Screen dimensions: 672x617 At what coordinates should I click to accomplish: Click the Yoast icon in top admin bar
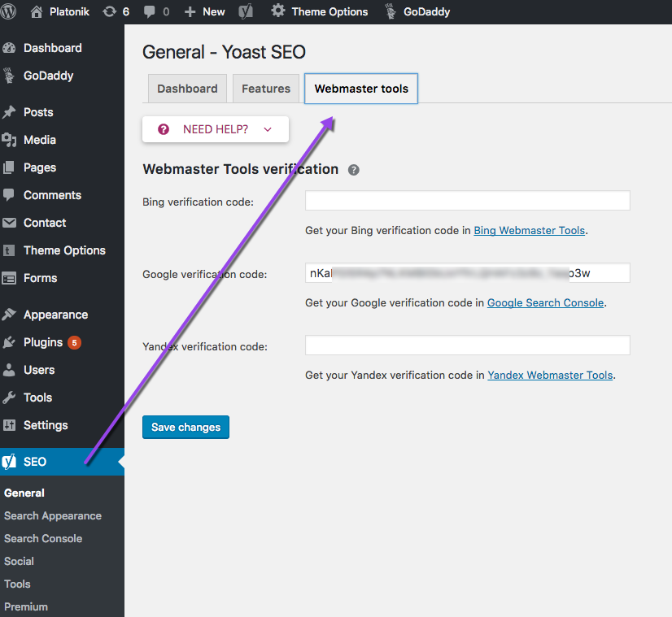coord(247,11)
